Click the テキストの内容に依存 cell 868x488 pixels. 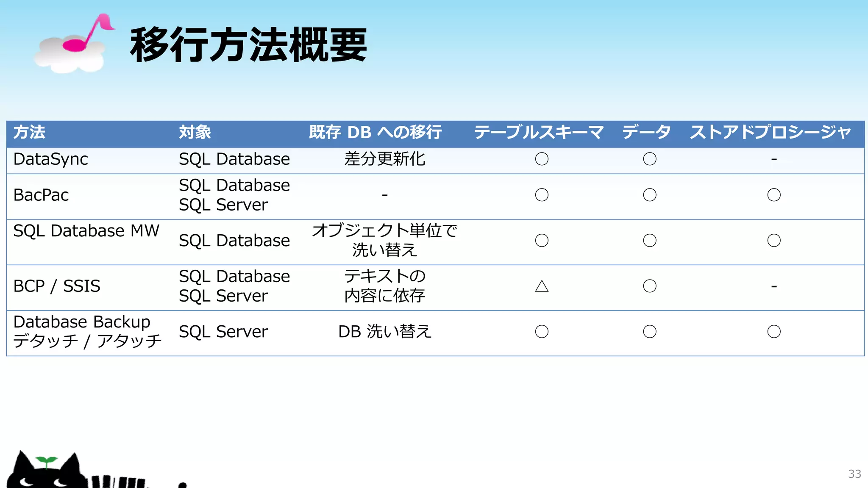385,286
